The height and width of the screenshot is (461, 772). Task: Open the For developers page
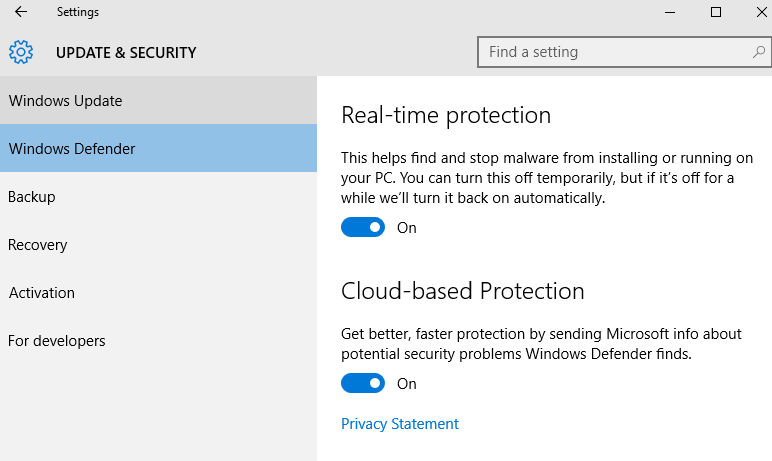(x=159, y=340)
